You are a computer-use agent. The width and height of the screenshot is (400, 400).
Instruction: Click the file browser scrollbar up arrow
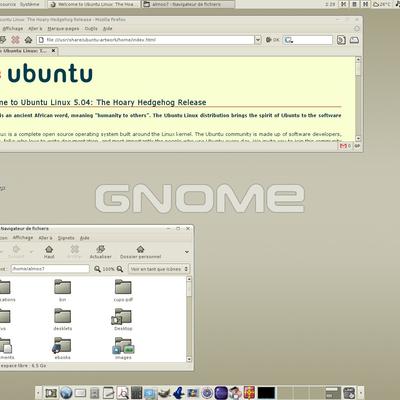tap(189, 279)
